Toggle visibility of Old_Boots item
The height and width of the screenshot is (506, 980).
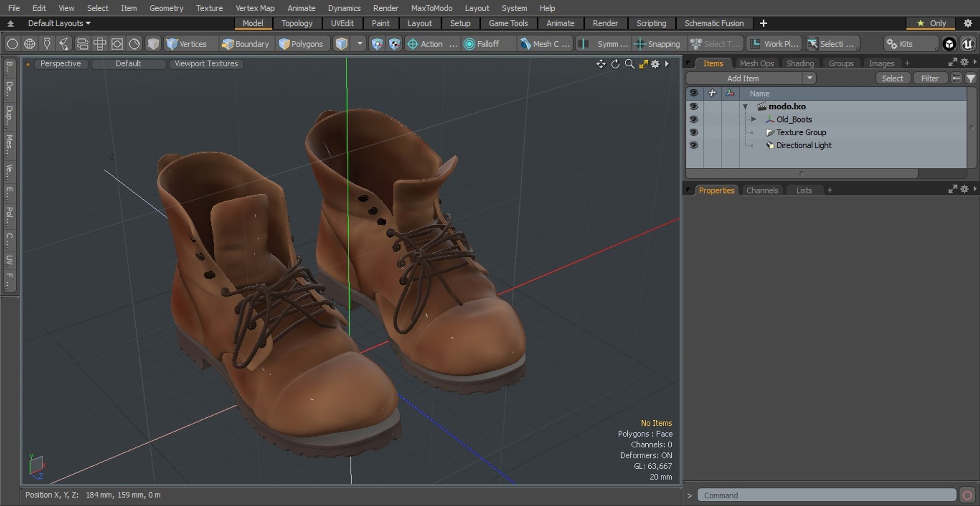click(x=693, y=119)
